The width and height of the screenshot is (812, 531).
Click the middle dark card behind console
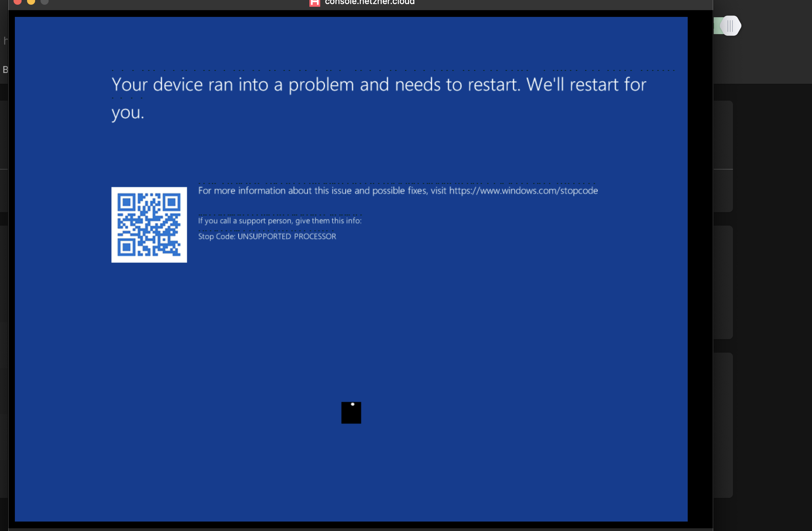(722, 282)
